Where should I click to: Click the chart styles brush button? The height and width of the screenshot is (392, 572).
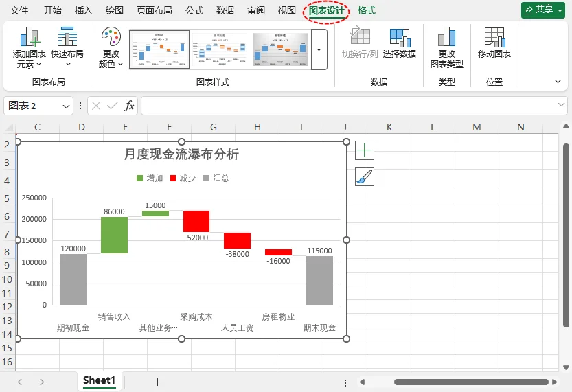point(365,176)
